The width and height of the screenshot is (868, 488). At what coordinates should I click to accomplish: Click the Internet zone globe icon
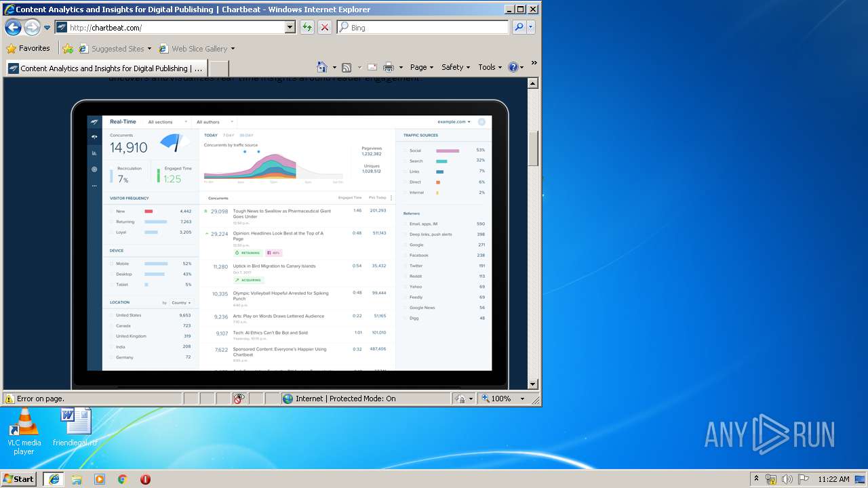coord(288,399)
